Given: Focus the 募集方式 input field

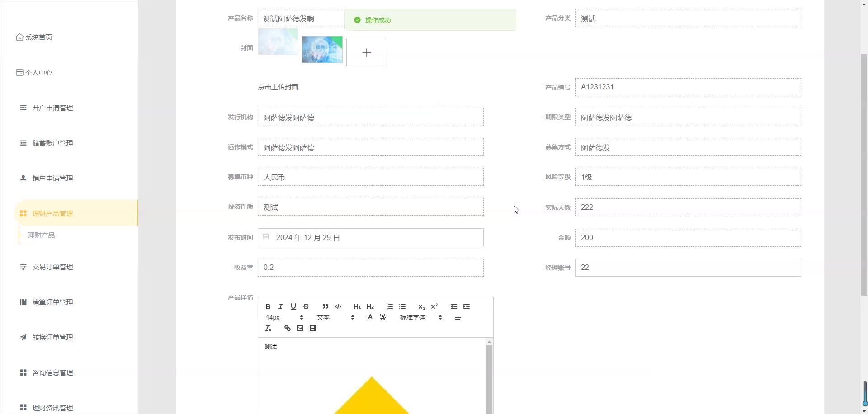Looking at the screenshot, I should point(688,147).
